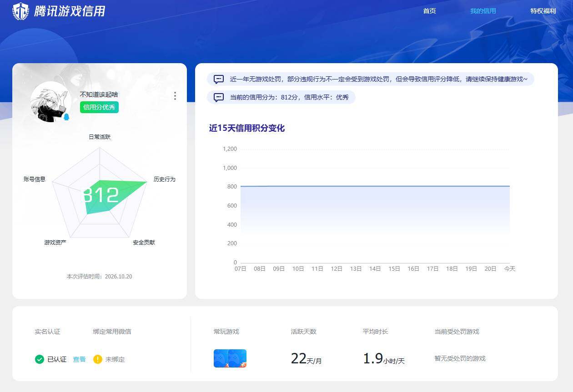Image resolution: width=573 pixels, height=392 pixels.
Task: Click the yellow unbound warning icon
Action: pos(98,359)
